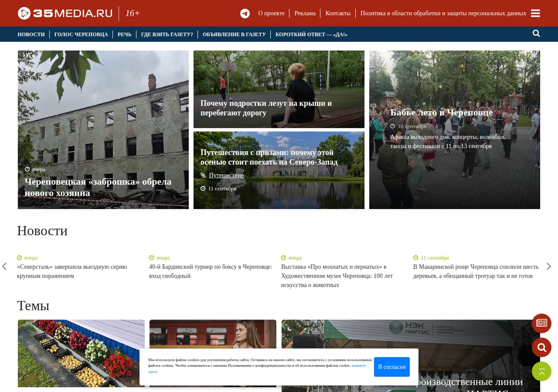Screen dimensions: 558x392
Task: Click the search magnifier in the navigation bar
Action: (536, 33)
